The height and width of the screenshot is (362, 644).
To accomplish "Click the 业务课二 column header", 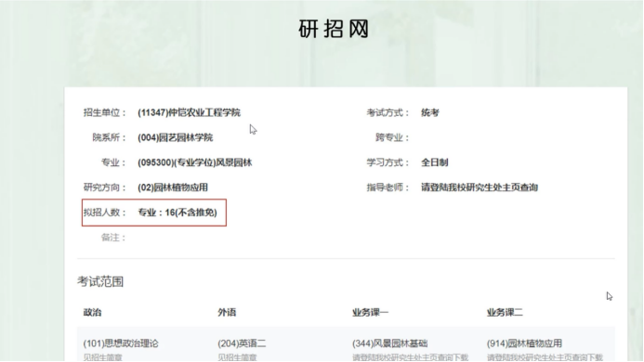I will (505, 312).
